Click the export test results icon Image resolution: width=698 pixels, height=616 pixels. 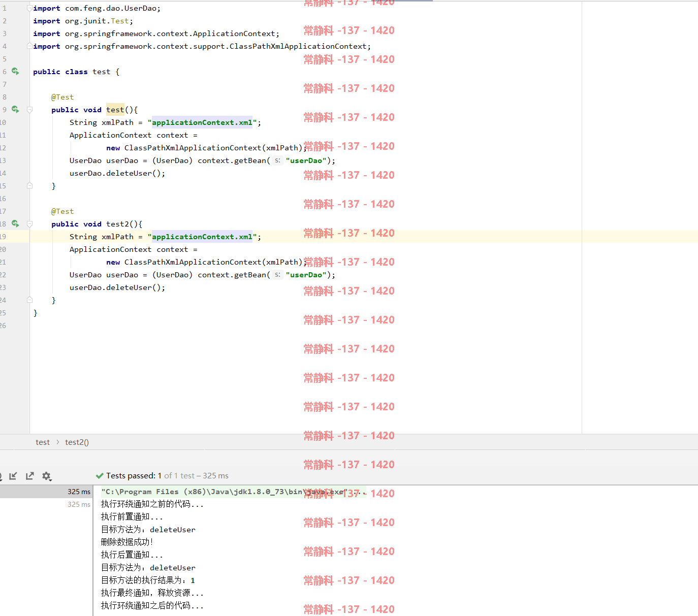pos(30,476)
